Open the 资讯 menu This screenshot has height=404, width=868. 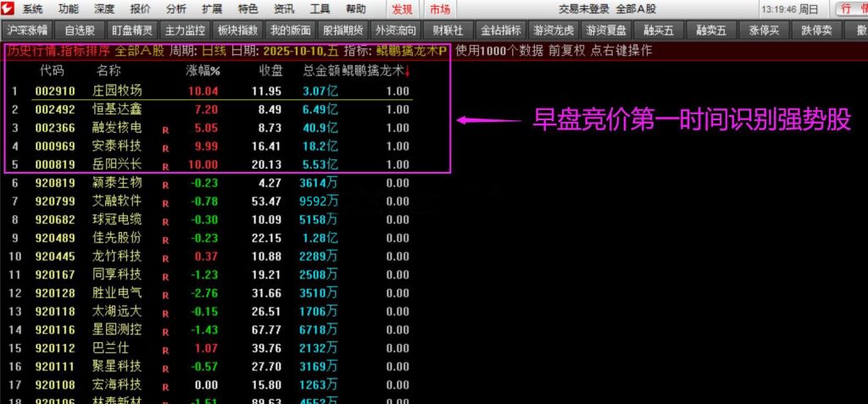click(284, 8)
